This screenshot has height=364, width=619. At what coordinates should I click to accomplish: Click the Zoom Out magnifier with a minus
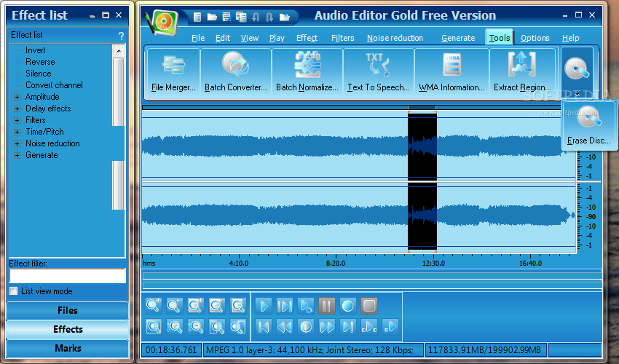point(175,306)
